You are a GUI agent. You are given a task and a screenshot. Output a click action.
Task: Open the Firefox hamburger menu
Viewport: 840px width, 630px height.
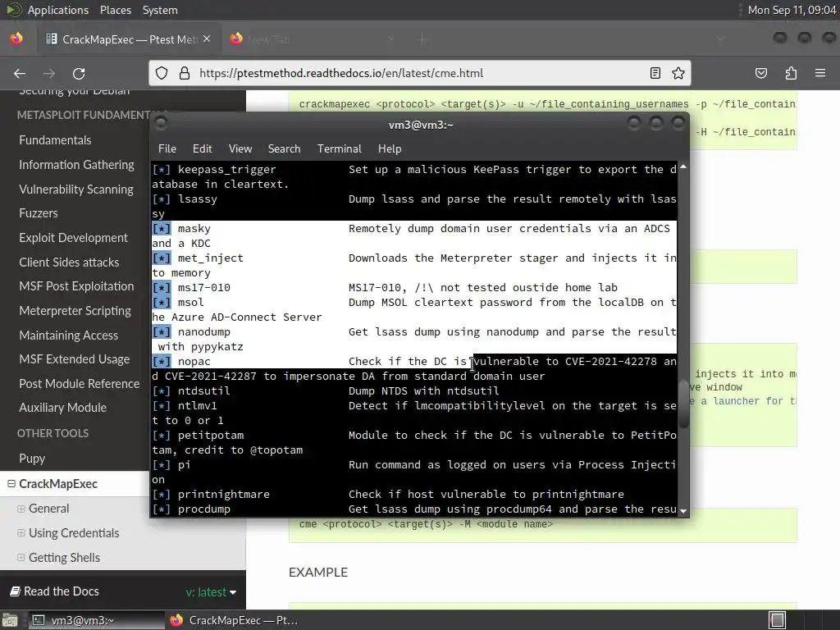pos(820,73)
